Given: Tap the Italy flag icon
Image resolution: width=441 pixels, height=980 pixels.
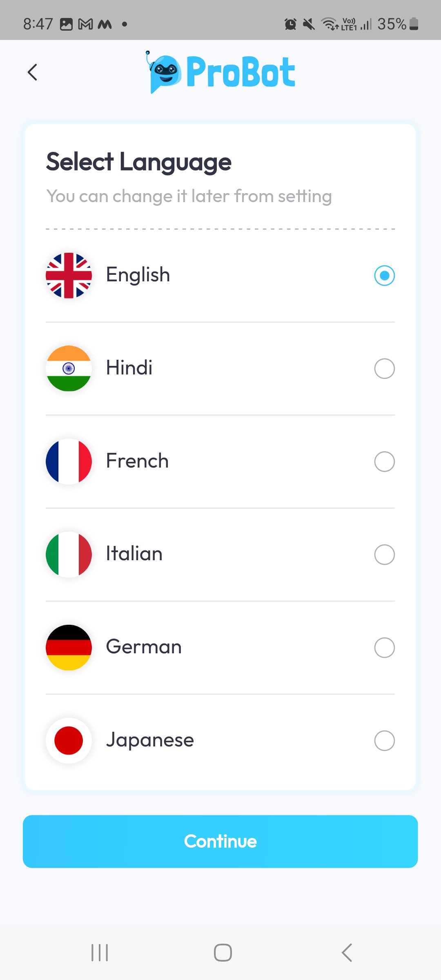Looking at the screenshot, I should click(x=69, y=555).
